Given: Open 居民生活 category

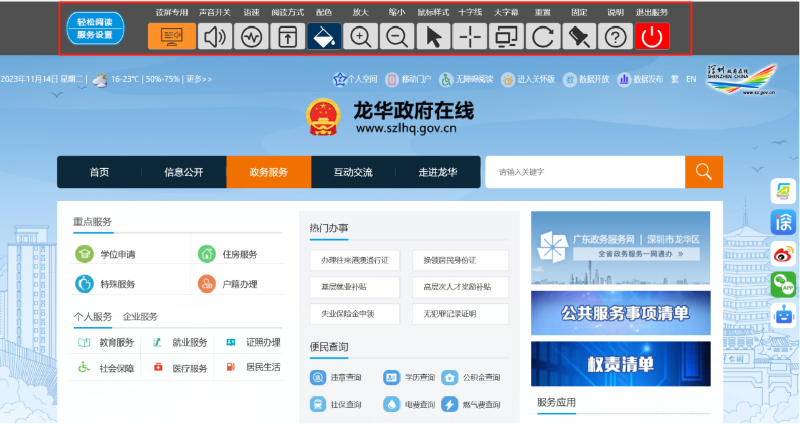Looking at the screenshot, I should 253,367.
